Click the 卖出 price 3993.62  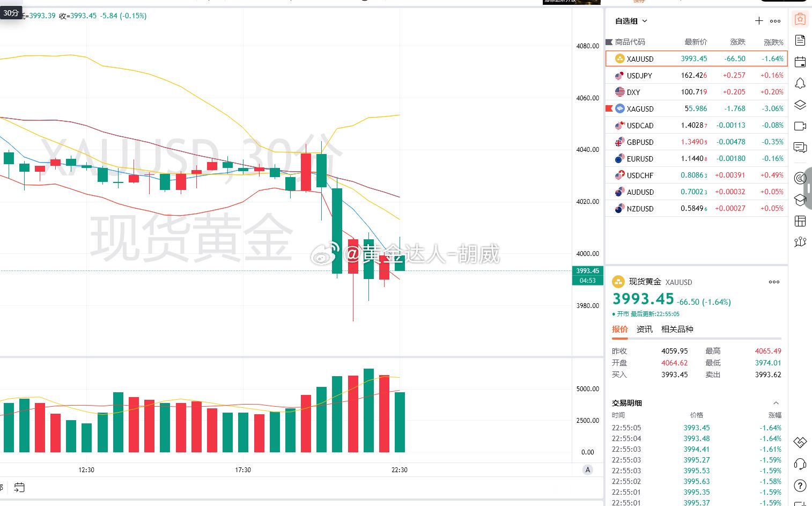[x=768, y=375]
